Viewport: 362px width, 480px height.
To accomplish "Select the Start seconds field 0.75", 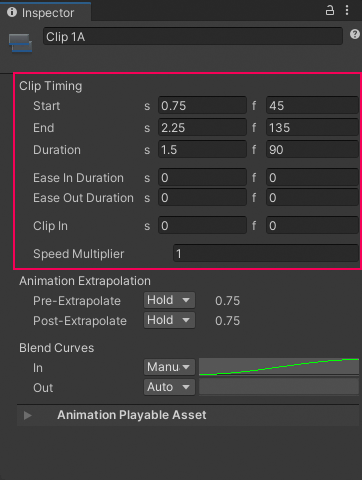I will [202, 106].
